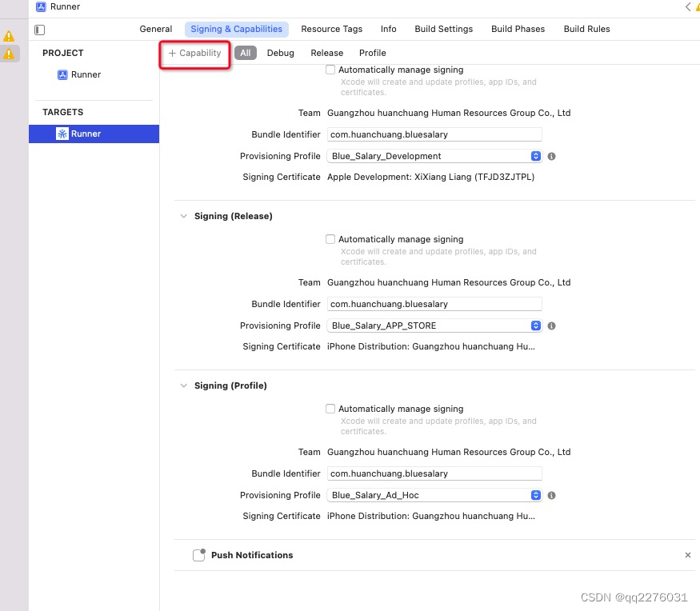Switch to Resource Tags tab

click(x=332, y=29)
